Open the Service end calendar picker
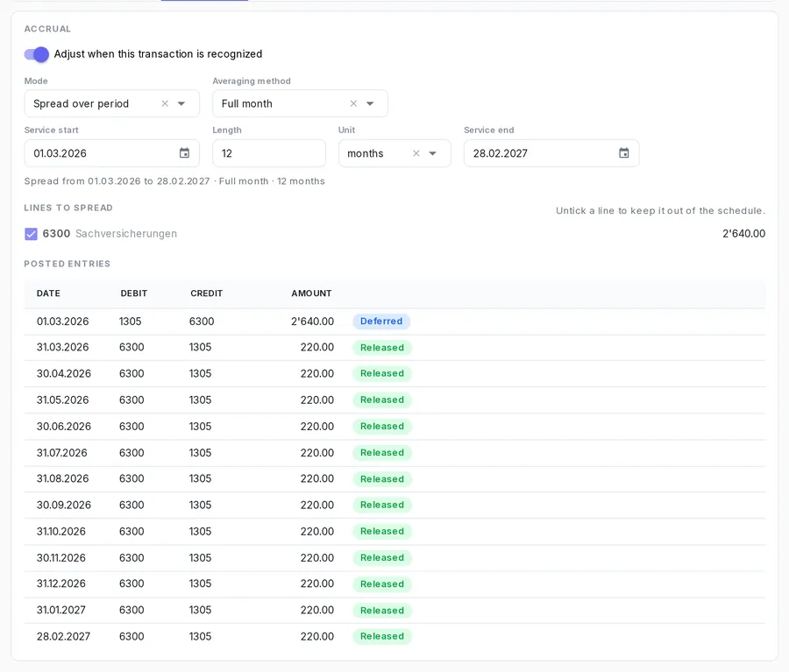 pyautogui.click(x=624, y=153)
